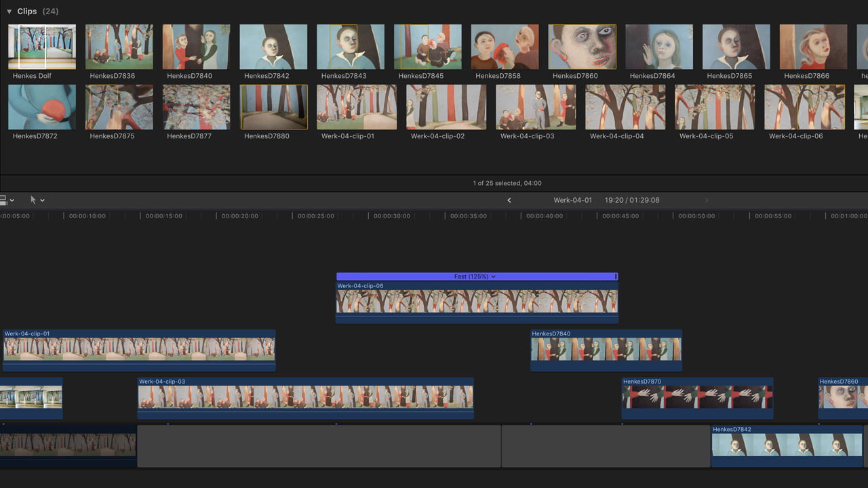
Task: Click the 00:00:30:00 ruler mark
Action: pyautogui.click(x=393, y=216)
